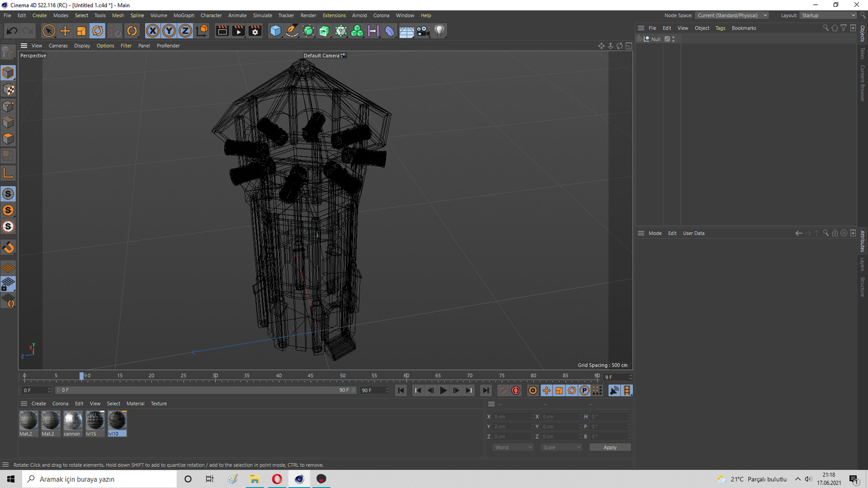868x488 pixels.
Task: Add a Camera object
Action: (422, 31)
